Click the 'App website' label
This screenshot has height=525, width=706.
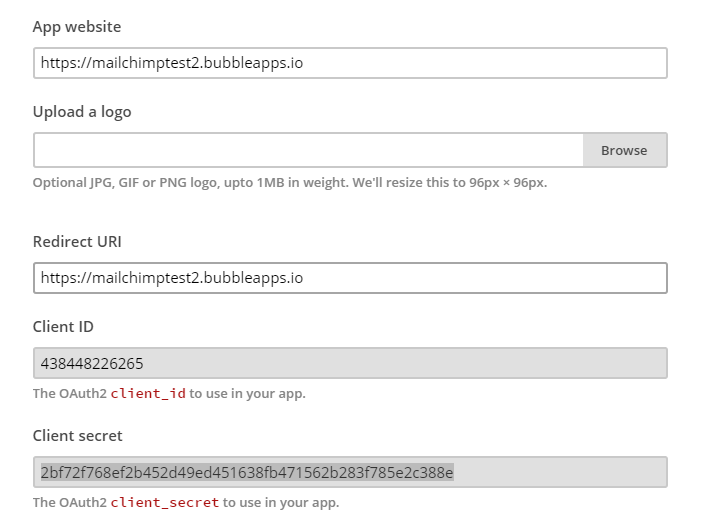77,27
